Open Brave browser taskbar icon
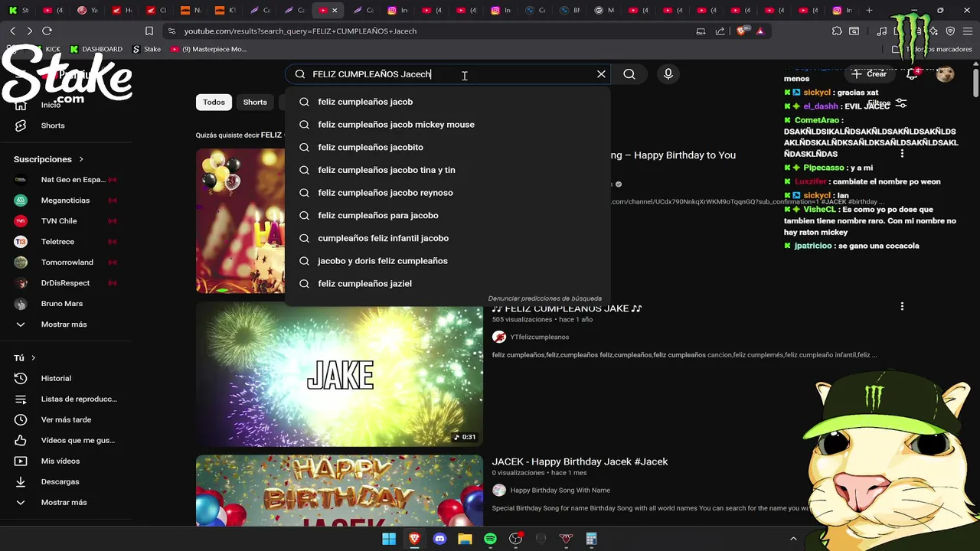 414,539
